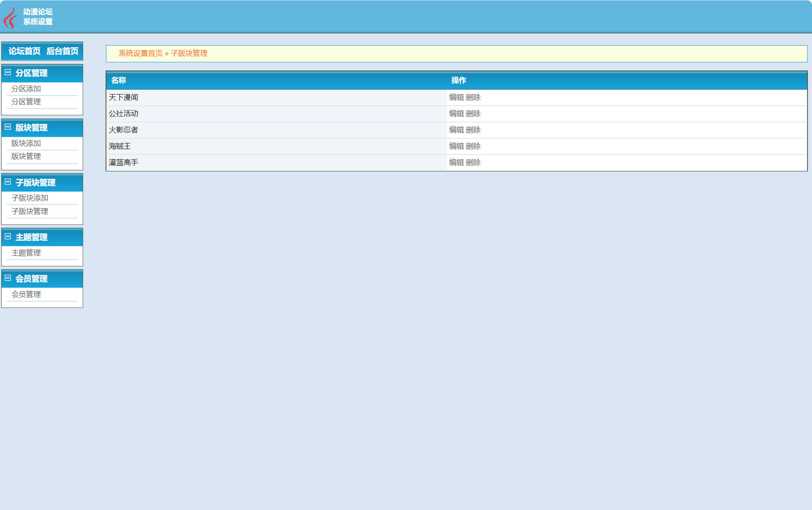Edit the 火影忍者 sub-board
The width and height of the screenshot is (812, 510).
pos(456,130)
